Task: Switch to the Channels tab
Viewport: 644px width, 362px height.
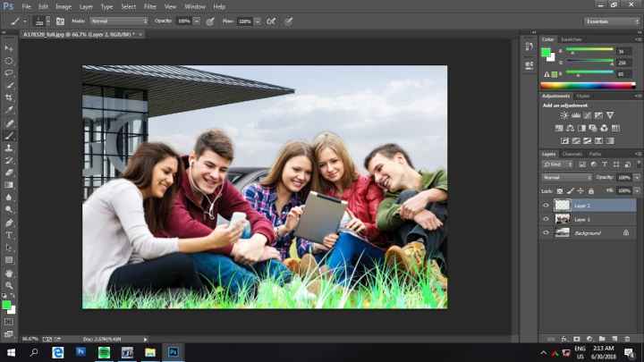Action: pyautogui.click(x=570, y=154)
